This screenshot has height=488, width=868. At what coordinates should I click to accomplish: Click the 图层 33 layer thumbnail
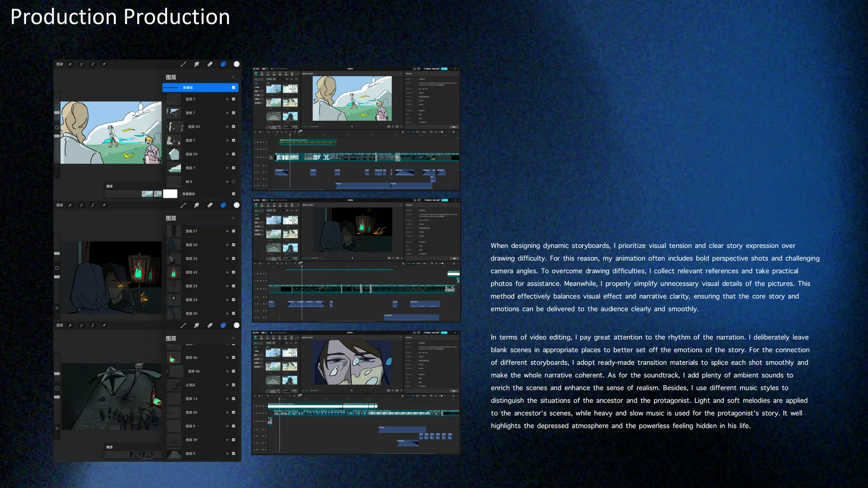click(x=175, y=127)
